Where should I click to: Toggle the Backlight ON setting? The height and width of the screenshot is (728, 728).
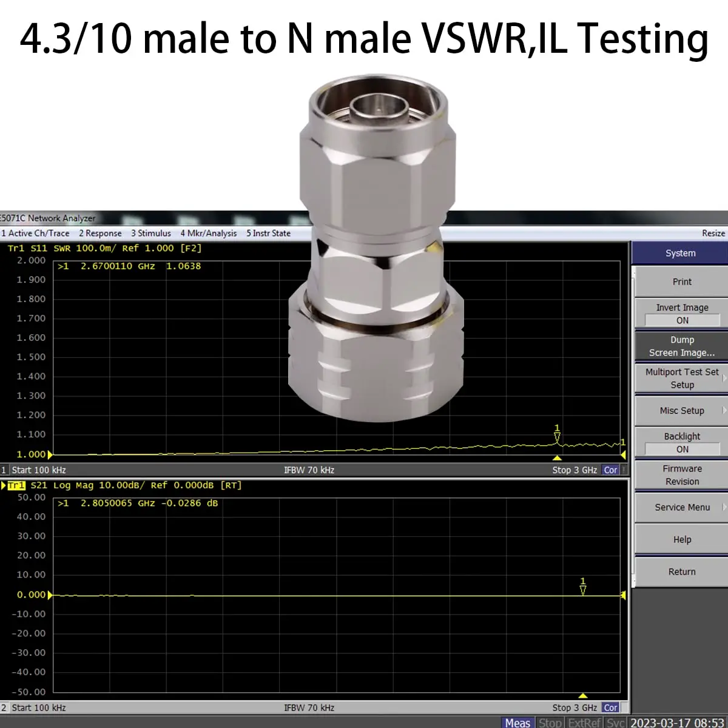(681, 442)
